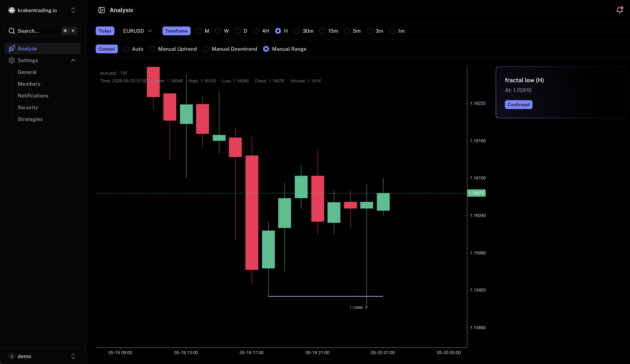Select the H hourly timeframe
Image resolution: width=630 pixels, height=364 pixels.
(278, 31)
